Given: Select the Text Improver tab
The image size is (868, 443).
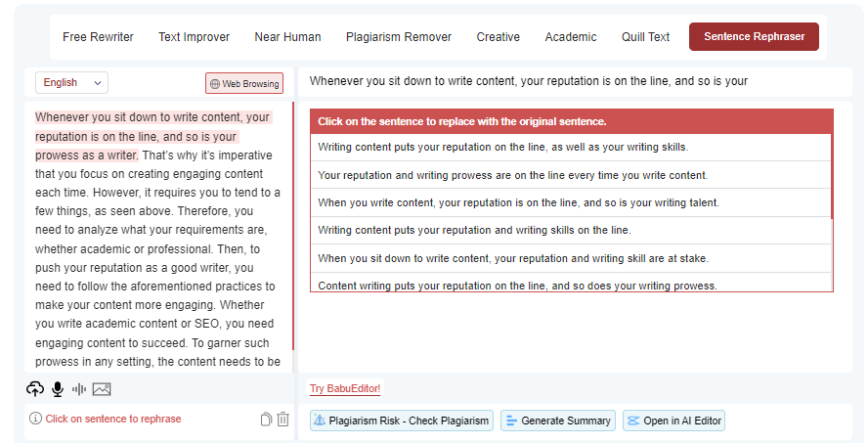Looking at the screenshot, I should click(x=194, y=37).
